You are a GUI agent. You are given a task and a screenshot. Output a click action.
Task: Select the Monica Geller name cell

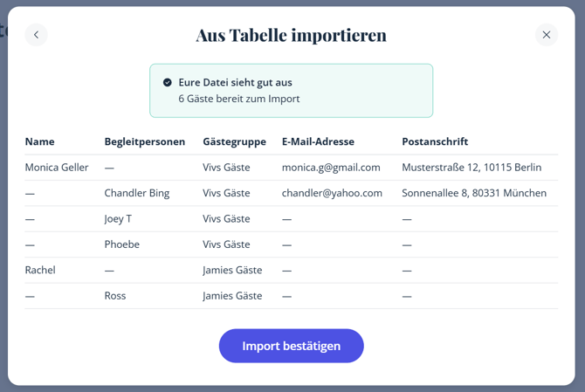pyautogui.click(x=57, y=167)
